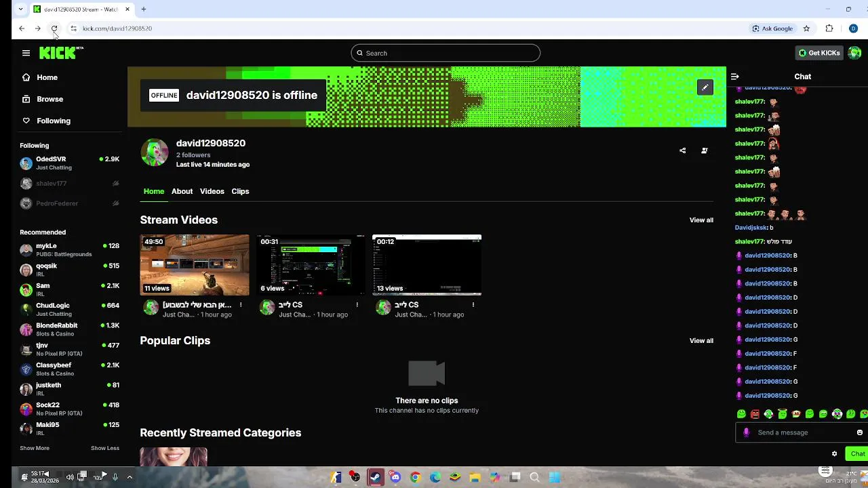Switch to the Videos tab

[x=212, y=191]
